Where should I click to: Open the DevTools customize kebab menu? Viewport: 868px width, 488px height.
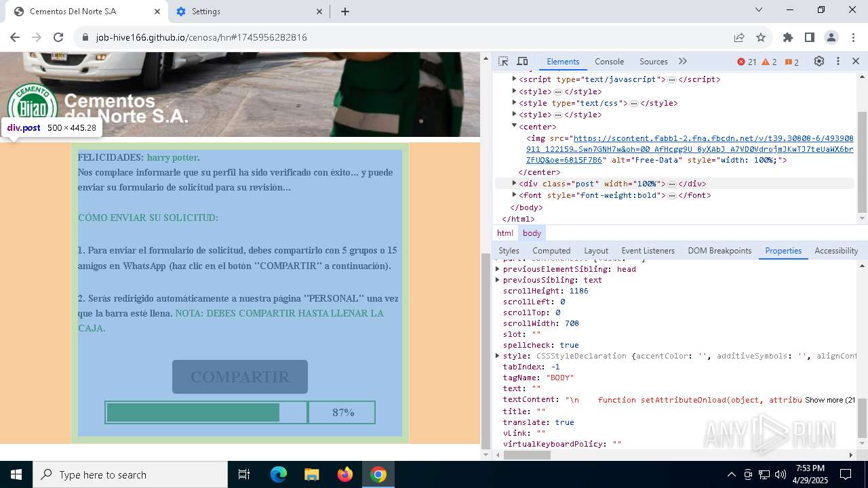[x=838, y=61]
